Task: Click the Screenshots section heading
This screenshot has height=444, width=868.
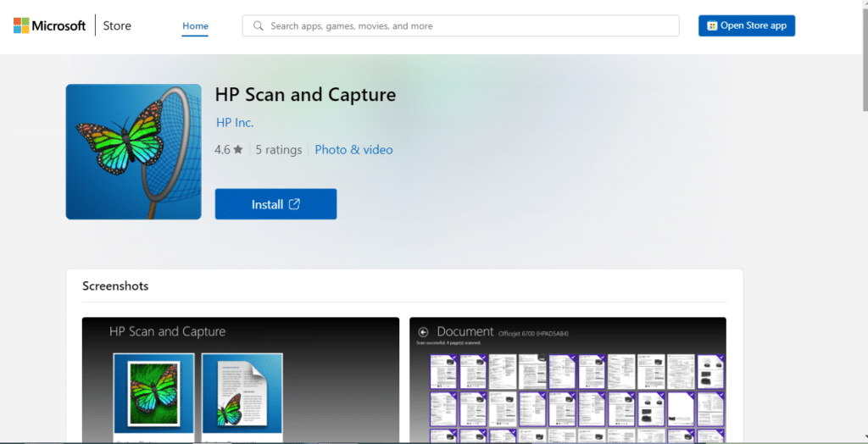Action: [x=115, y=286]
